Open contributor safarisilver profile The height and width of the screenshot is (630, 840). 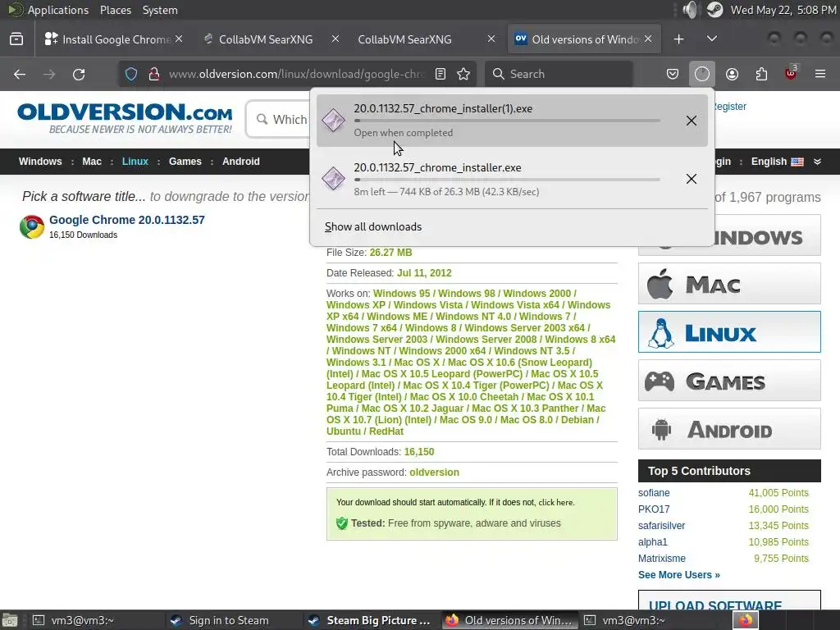(662, 526)
